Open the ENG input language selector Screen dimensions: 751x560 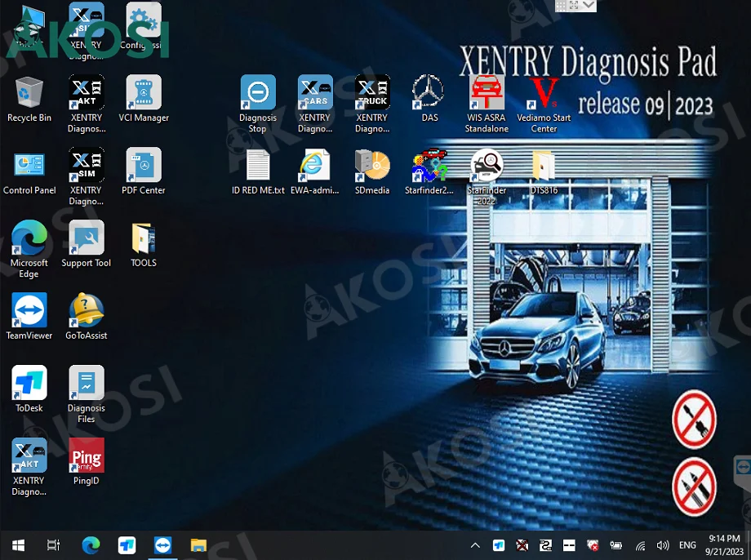point(688,545)
